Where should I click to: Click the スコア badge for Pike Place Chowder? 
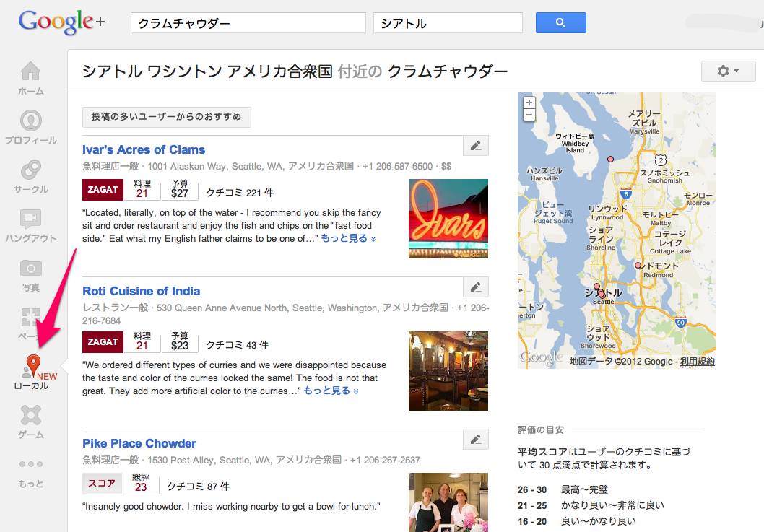(x=102, y=484)
